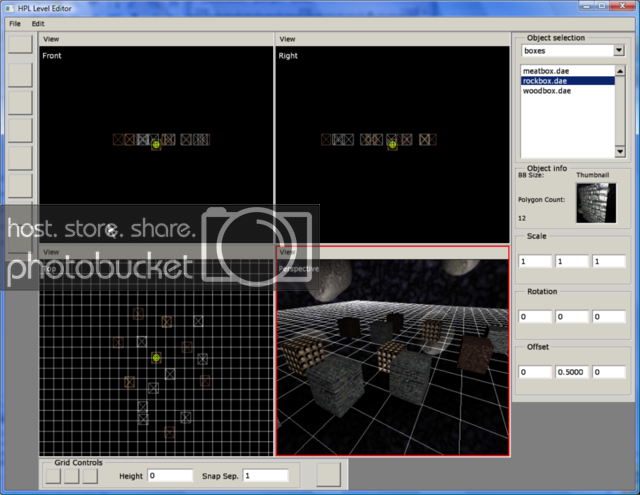
Task: Click the rockbox thumbnail preview in Object info
Action: point(596,203)
